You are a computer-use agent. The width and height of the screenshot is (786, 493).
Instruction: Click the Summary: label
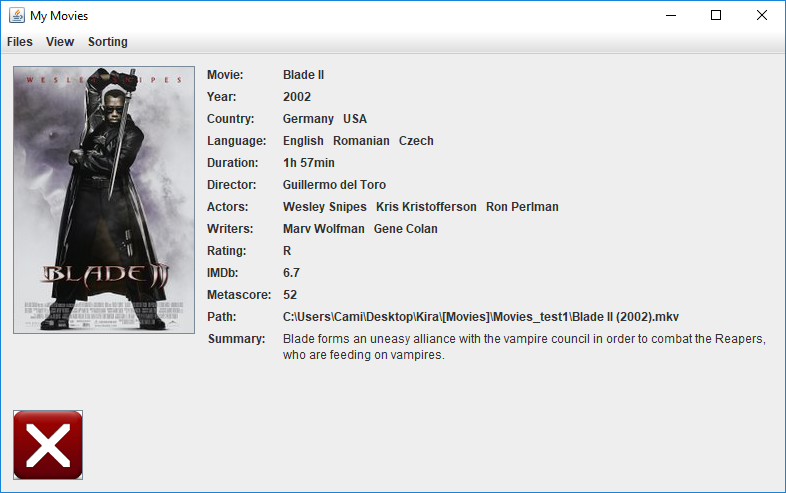pyautogui.click(x=236, y=339)
